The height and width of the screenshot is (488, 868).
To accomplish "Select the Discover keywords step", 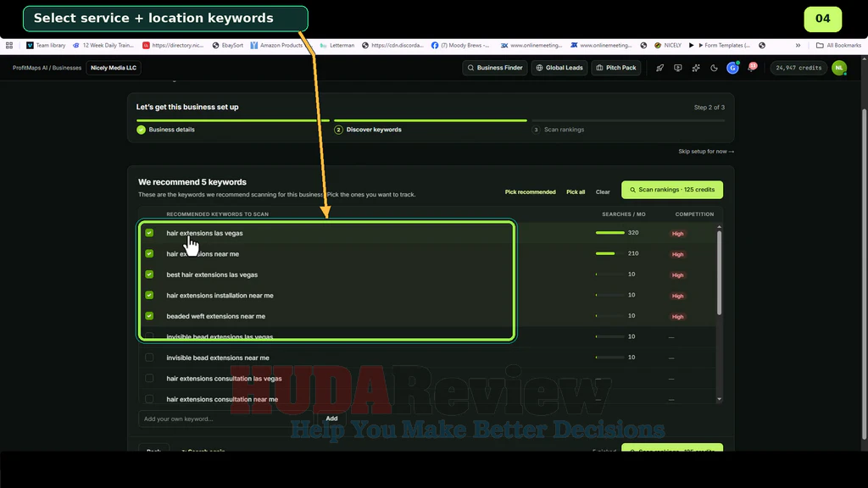I will pyautogui.click(x=368, y=130).
